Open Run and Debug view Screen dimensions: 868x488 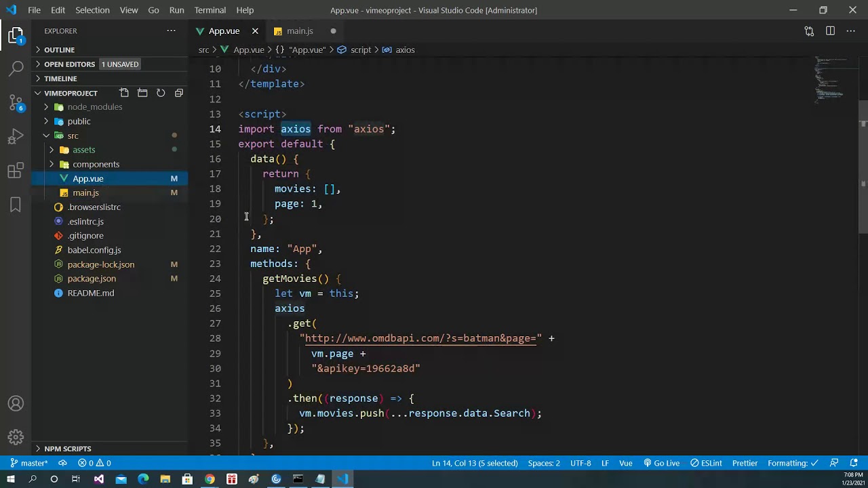pos(16,137)
